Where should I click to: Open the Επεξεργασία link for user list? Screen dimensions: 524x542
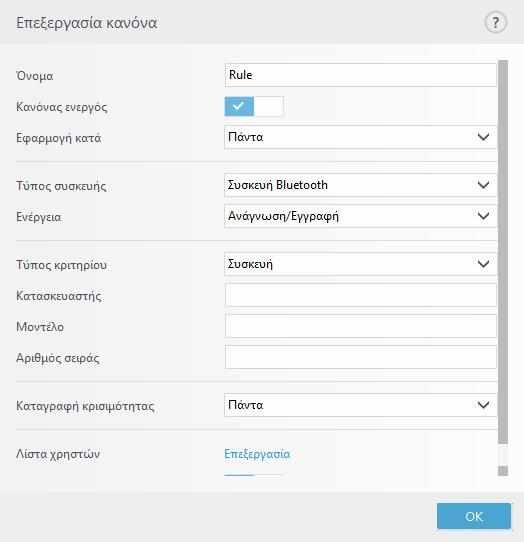point(257,454)
